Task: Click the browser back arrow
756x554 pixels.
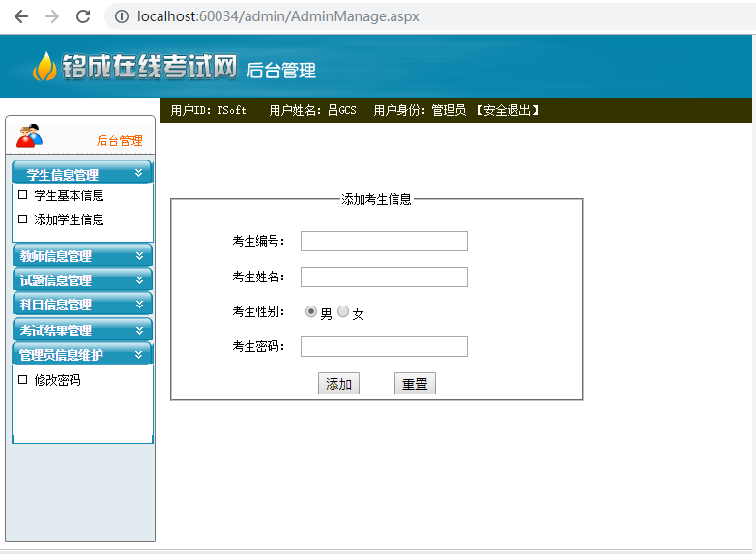Action: pos(21,16)
